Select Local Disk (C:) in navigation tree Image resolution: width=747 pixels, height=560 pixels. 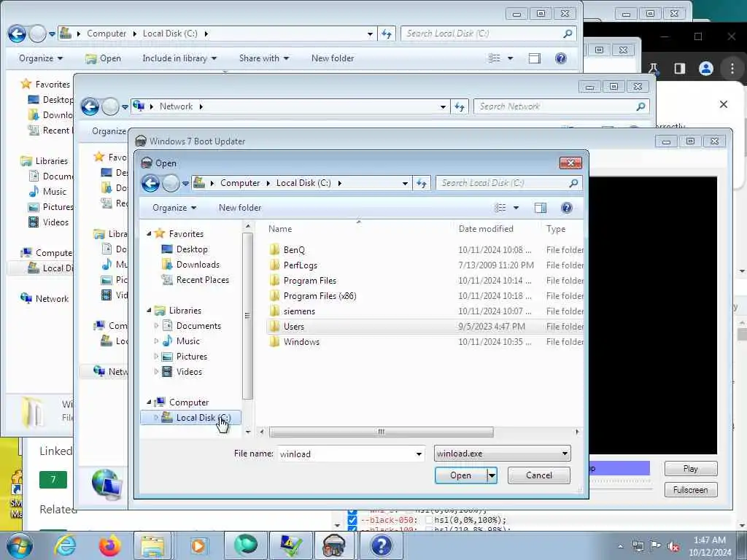[191, 418]
